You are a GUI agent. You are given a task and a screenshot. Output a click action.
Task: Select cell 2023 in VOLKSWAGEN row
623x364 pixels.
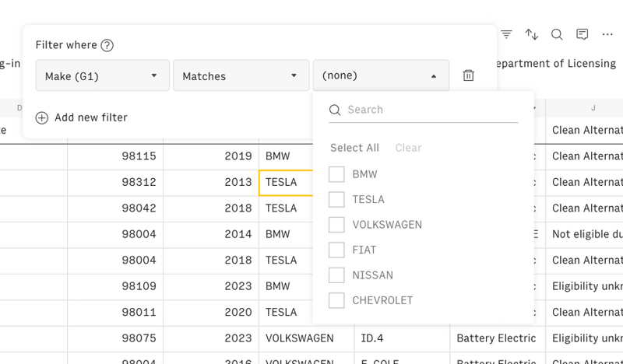click(x=211, y=338)
